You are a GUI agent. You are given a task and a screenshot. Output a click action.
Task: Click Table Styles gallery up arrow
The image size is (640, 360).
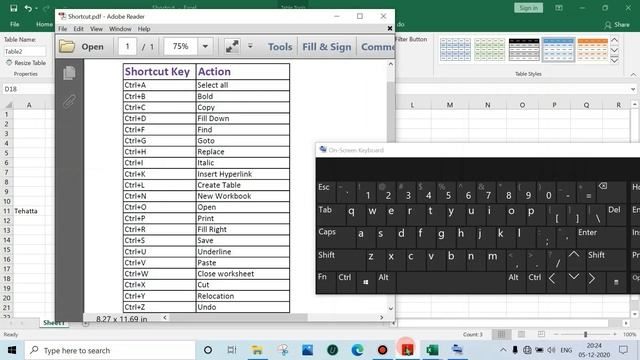click(615, 40)
